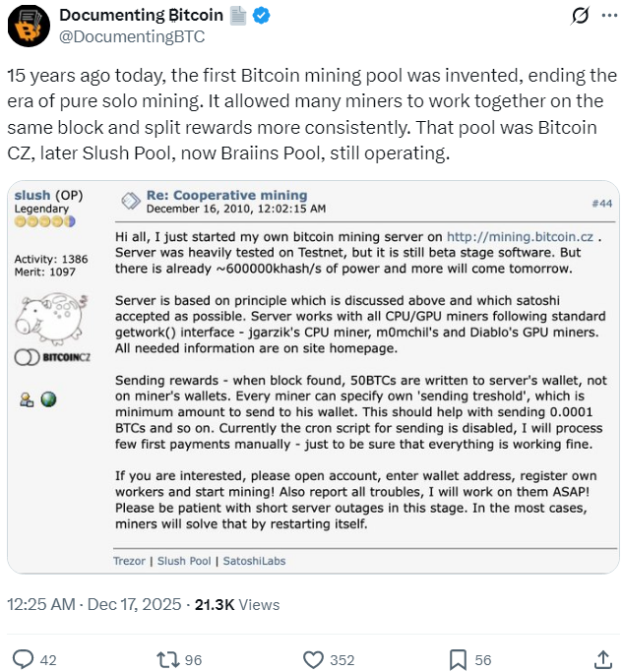This screenshot has width=623, height=672.
Task: Click the blue verified badge
Action: [x=264, y=16]
